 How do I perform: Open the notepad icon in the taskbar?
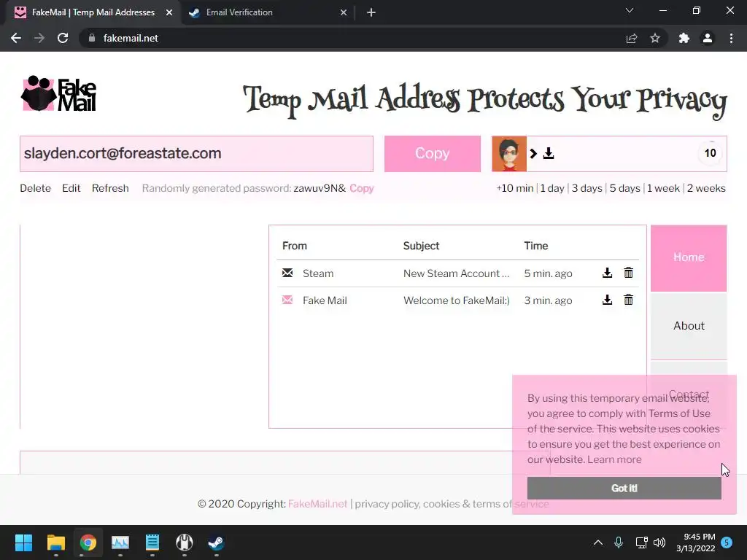(152, 542)
